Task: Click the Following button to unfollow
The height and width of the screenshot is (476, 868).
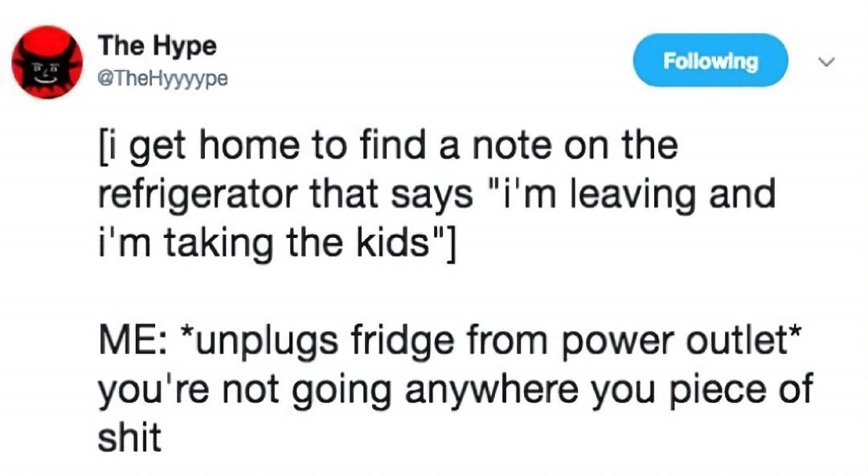Action: [710, 60]
